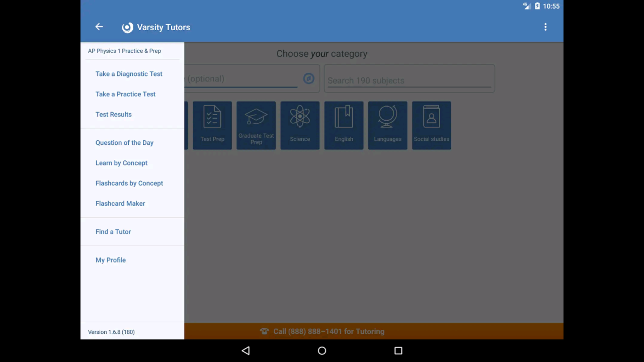Tap the 4G signal indicator
This screenshot has height=362, width=644.
pos(527,6)
